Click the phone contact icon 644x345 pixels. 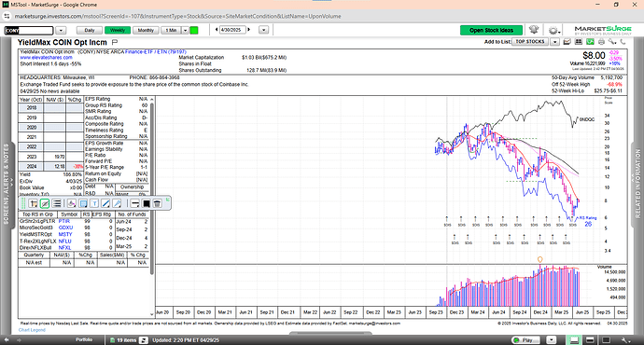click(623, 42)
